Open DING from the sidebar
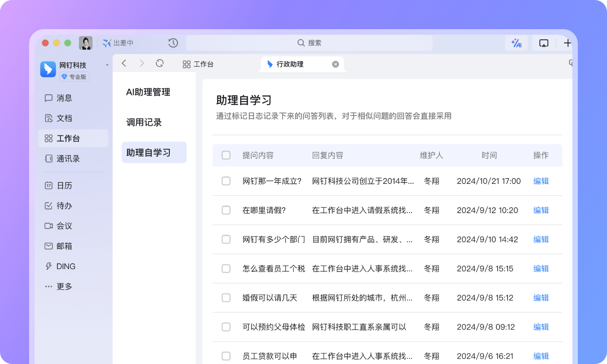This screenshot has width=607, height=364. pos(66,266)
